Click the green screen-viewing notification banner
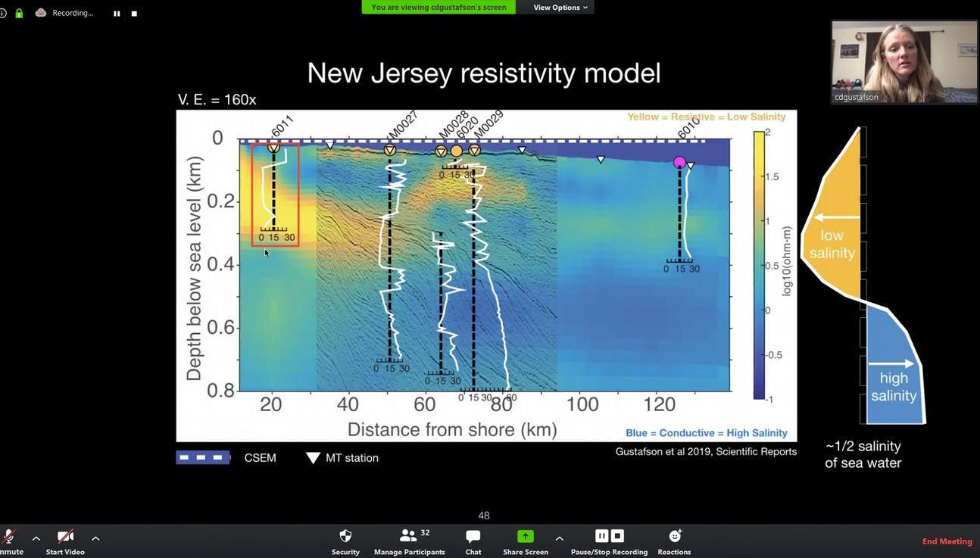The width and height of the screenshot is (980, 558). pos(439,8)
